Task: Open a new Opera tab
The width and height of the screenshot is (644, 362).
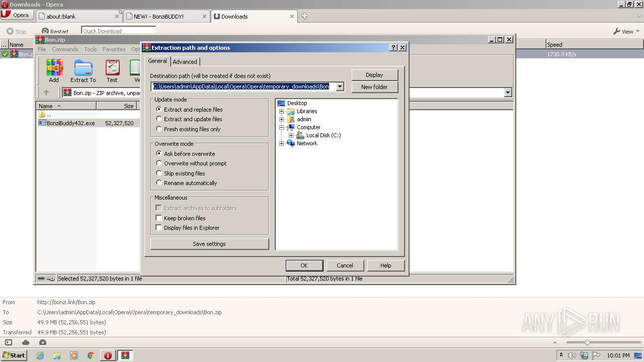Action: 304,16
